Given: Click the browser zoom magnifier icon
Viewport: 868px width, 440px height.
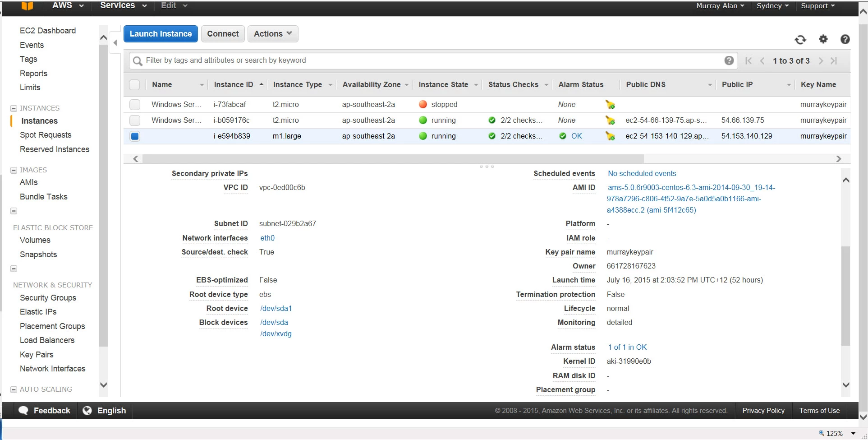Looking at the screenshot, I should coord(822,433).
